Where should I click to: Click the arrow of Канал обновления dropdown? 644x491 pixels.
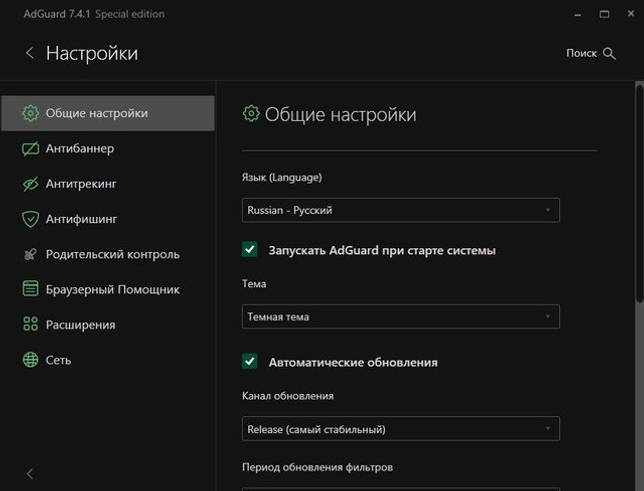548,429
